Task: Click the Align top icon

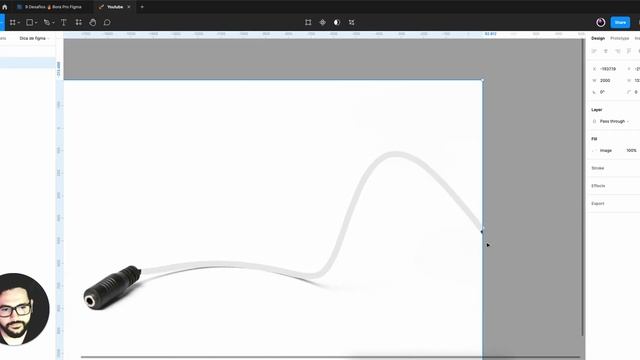Action: click(629, 51)
